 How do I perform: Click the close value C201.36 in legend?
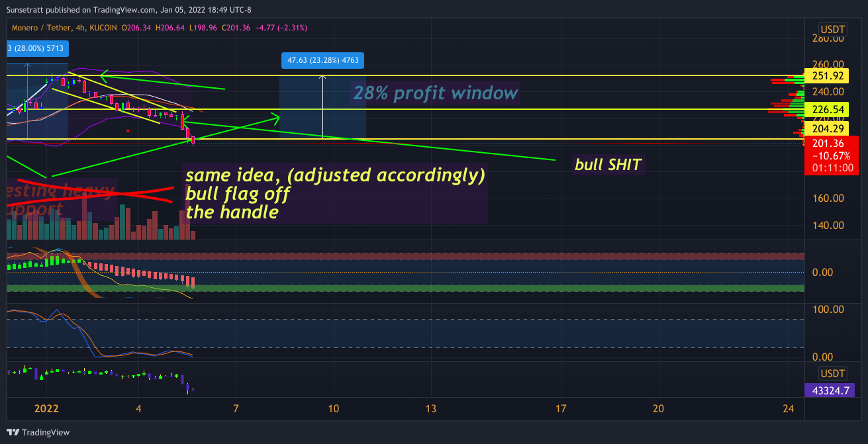(x=236, y=28)
